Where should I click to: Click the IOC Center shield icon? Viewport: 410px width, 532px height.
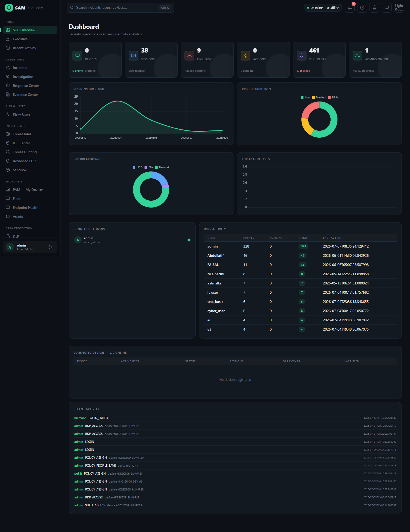click(8, 143)
